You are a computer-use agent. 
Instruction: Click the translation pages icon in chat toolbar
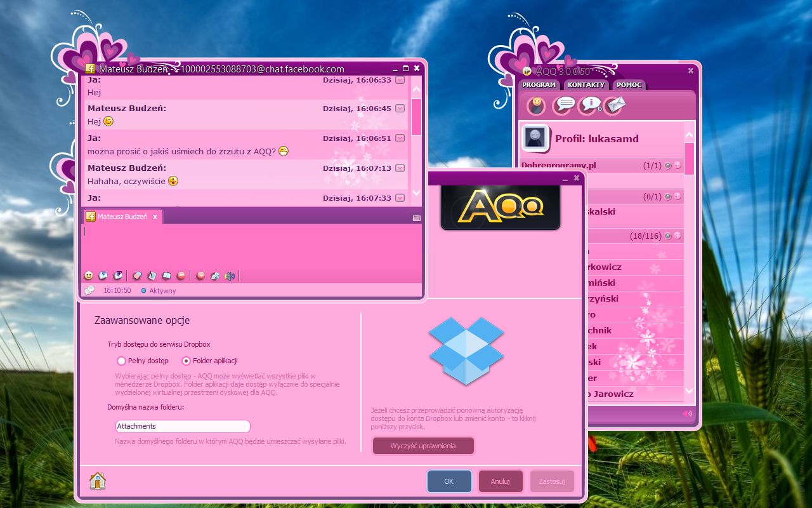click(215, 276)
